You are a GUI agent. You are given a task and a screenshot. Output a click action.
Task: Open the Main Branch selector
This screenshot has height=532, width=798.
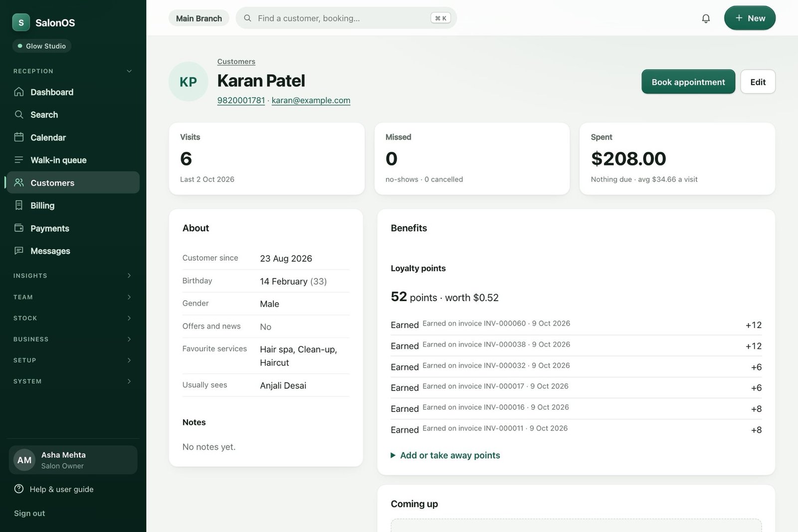(199, 18)
